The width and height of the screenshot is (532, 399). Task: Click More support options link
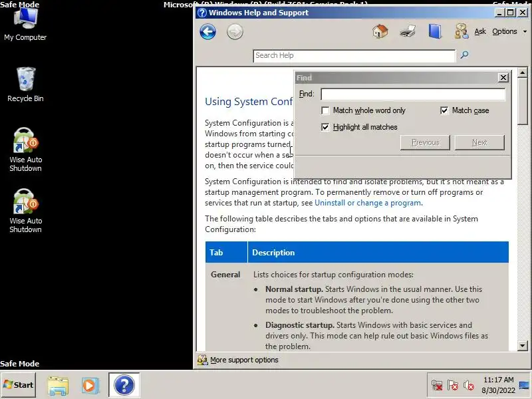[x=244, y=360]
